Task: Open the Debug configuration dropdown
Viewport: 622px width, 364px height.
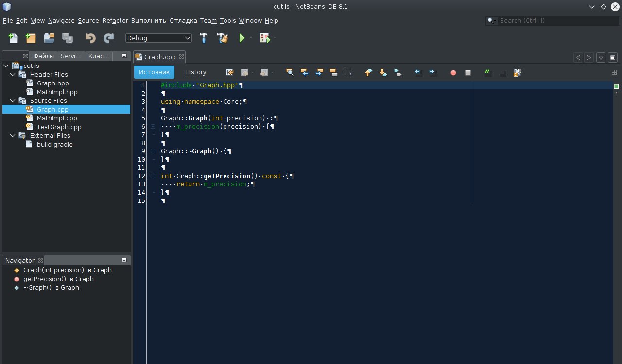Action: (x=159, y=38)
